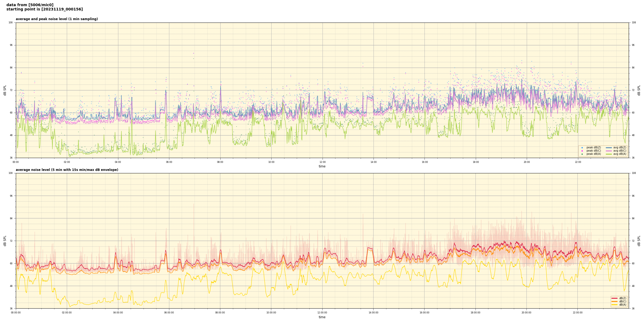Viewport: 644px width, 322px height.
Task: Click the yellow dB(A) swatch in the lower legend
Action: [614, 305]
